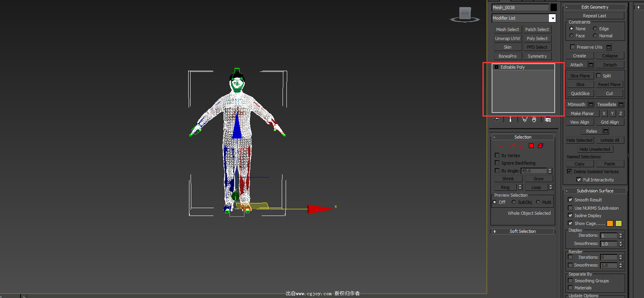Click the Poly Select modifier button
Screen dimensions: 644x298
click(x=537, y=38)
